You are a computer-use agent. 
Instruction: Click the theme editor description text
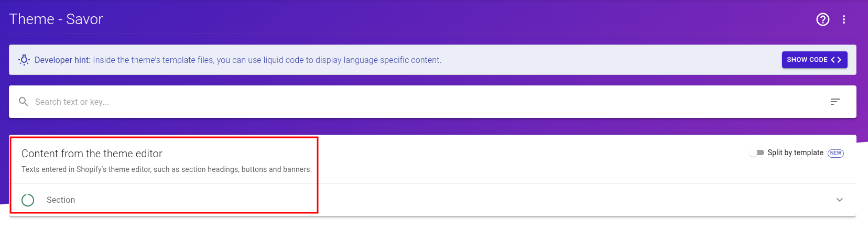pos(167,169)
